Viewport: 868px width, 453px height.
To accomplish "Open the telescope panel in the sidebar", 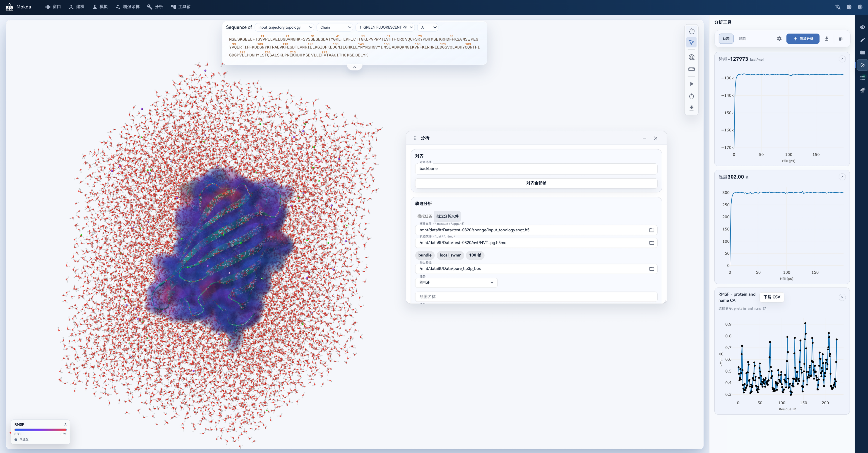I will pos(863,90).
